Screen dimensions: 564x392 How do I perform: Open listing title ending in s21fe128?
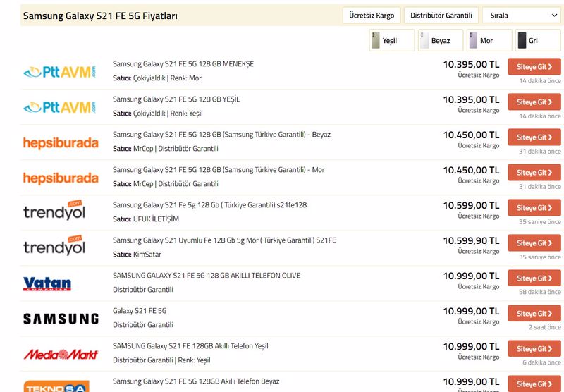(209, 205)
